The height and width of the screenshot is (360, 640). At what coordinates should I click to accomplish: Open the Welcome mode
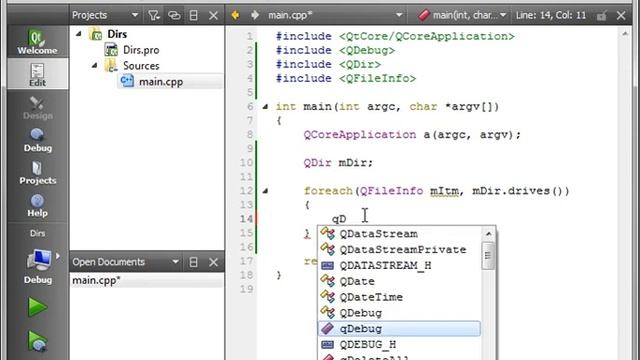pyautogui.click(x=37, y=42)
